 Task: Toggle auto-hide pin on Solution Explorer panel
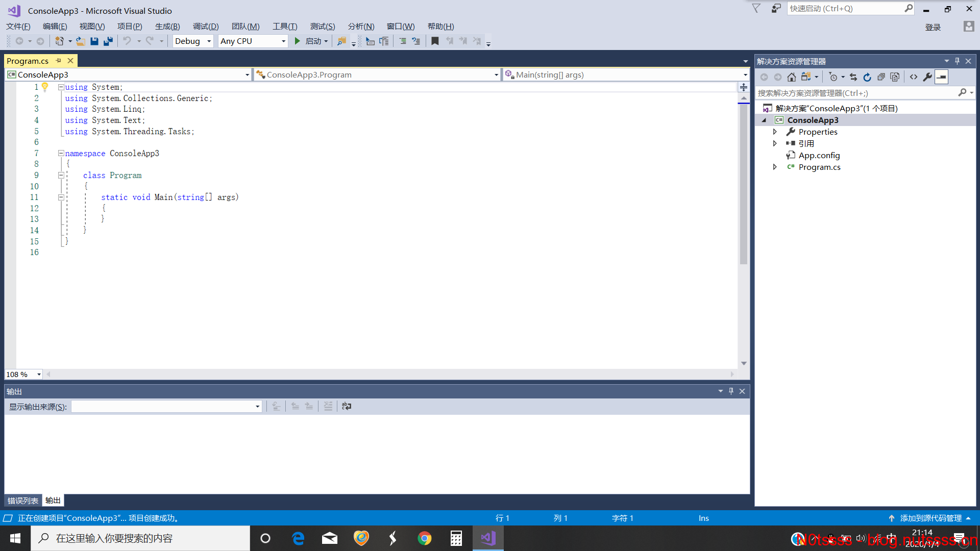957,61
